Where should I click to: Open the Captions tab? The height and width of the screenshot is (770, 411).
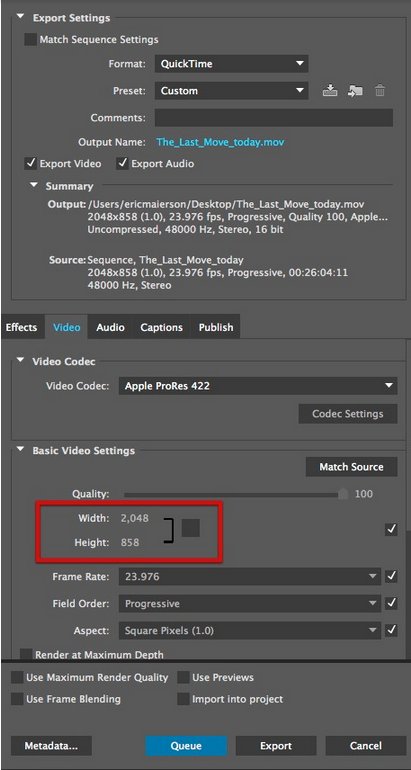(x=162, y=327)
